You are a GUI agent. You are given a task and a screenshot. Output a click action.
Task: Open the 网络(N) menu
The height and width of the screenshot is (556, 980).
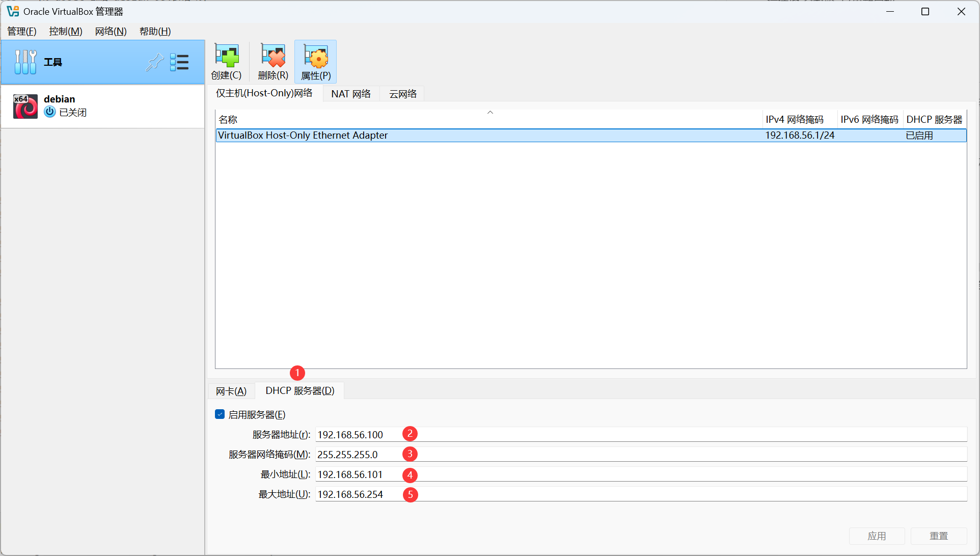tap(111, 31)
